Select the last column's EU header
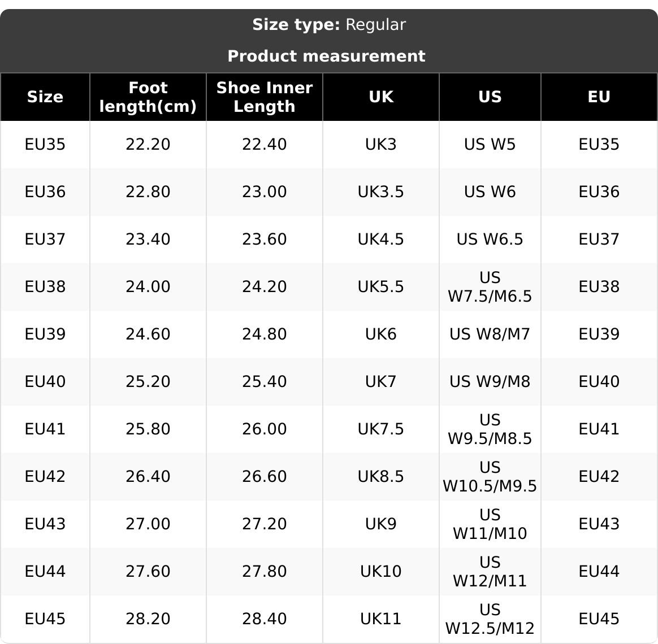Viewport: 658px width, 644px height. [x=599, y=97]
